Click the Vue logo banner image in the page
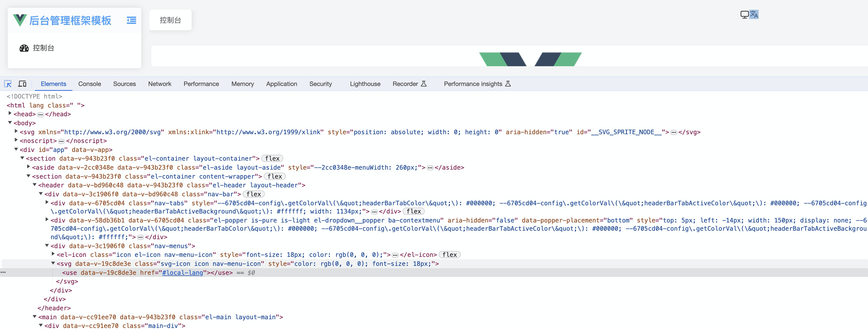This screenshot has width=868, height=330. tap(530, 59)
